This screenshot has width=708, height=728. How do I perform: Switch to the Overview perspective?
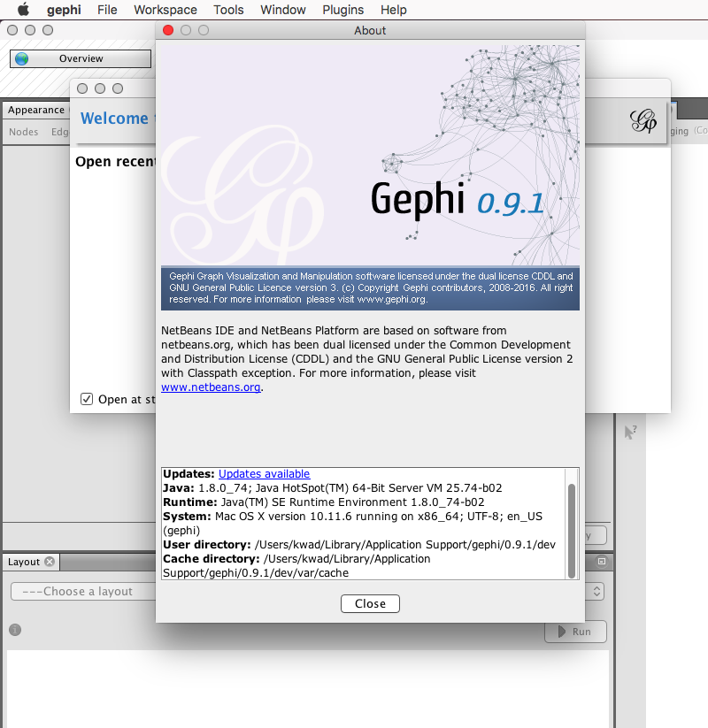(x=81, y=58)
